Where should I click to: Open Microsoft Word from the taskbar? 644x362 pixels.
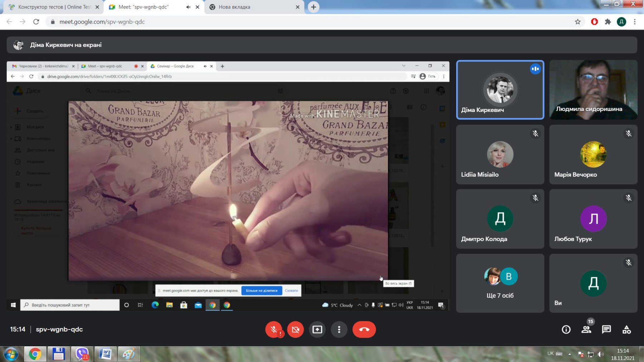pyautogui.click(x=106, y=354)
